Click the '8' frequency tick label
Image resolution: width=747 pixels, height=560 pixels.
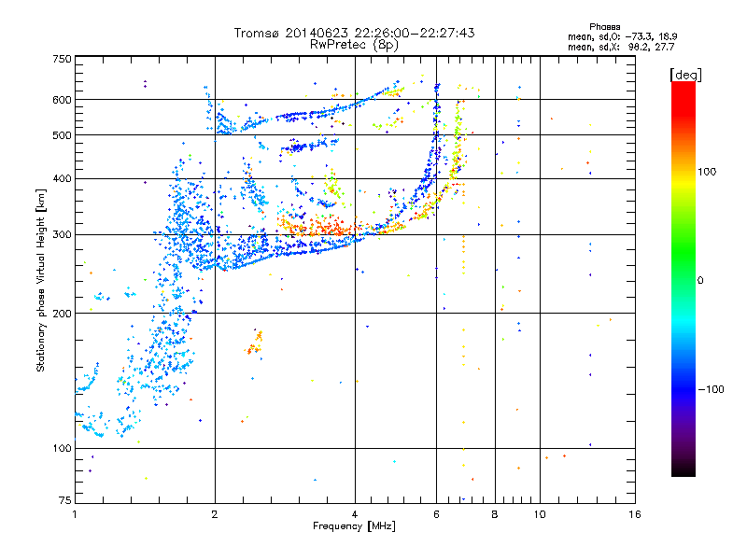pos(495,514)
